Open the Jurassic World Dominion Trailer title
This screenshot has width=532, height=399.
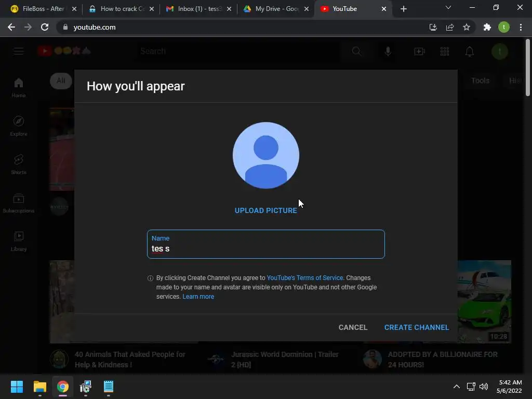tap(285, 360)
